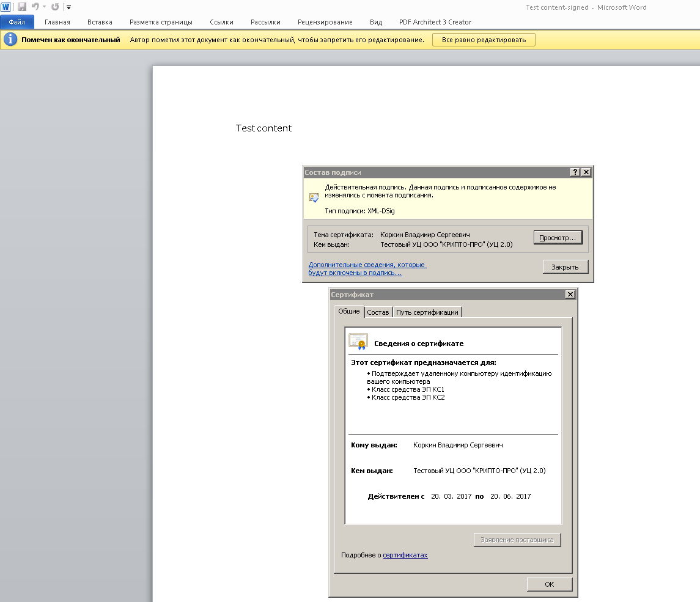Switch to the Главная ribbon tab
Screen dimensions: 700x602
point(57,22)
